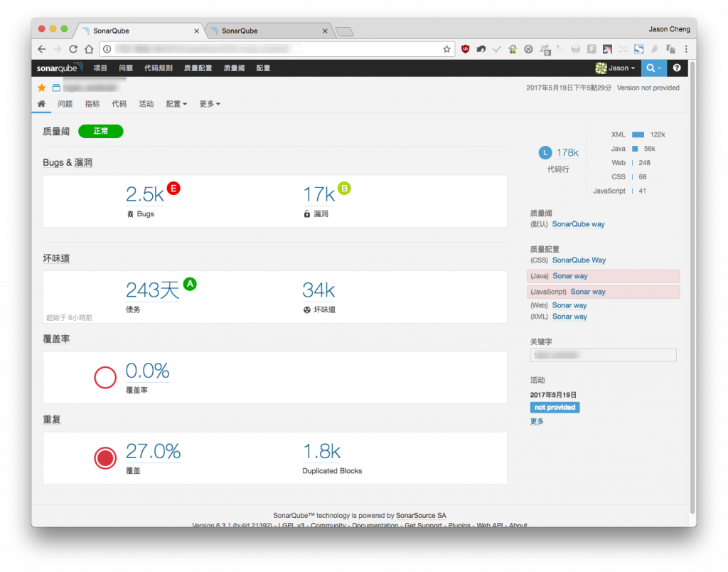This screenshot has width=728, height=572.
Task: Click the green A rating badge for debt
Action: (x=190, y=284)
